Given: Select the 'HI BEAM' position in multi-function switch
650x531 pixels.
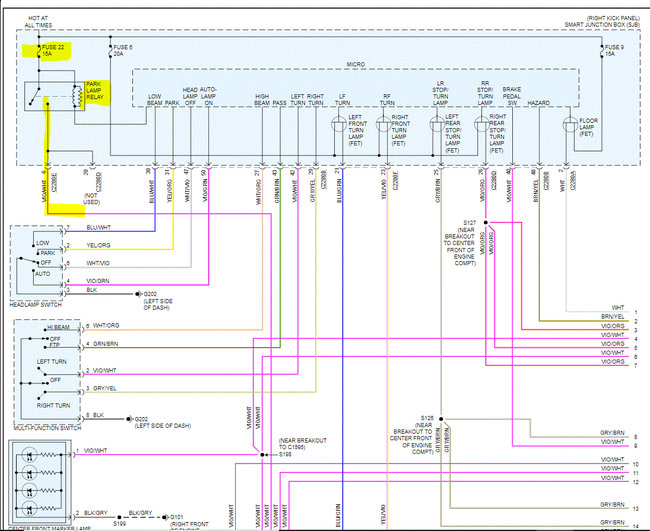Looking at the screenshot, I should 58,327.
